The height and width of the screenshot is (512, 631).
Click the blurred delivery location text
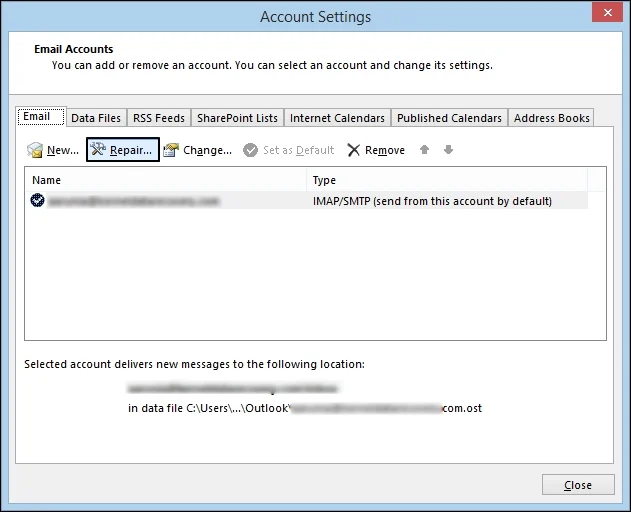point(232,388)
